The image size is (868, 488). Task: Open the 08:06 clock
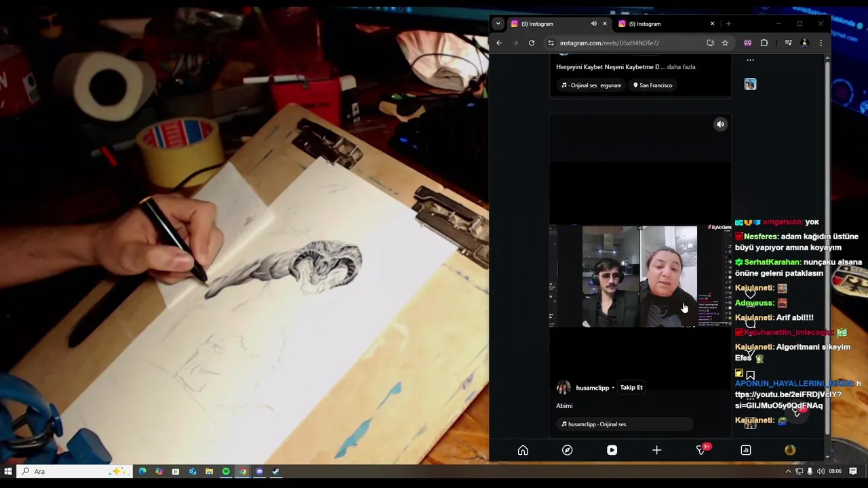click(x=835, y=471)
